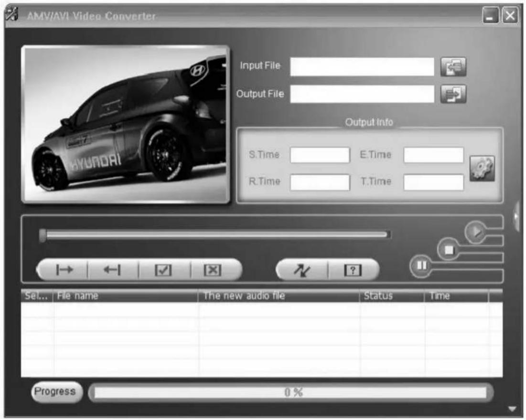Screen dimensions: 526x420
Task: Click the playback seek slider handle
Action: [42, 236]
